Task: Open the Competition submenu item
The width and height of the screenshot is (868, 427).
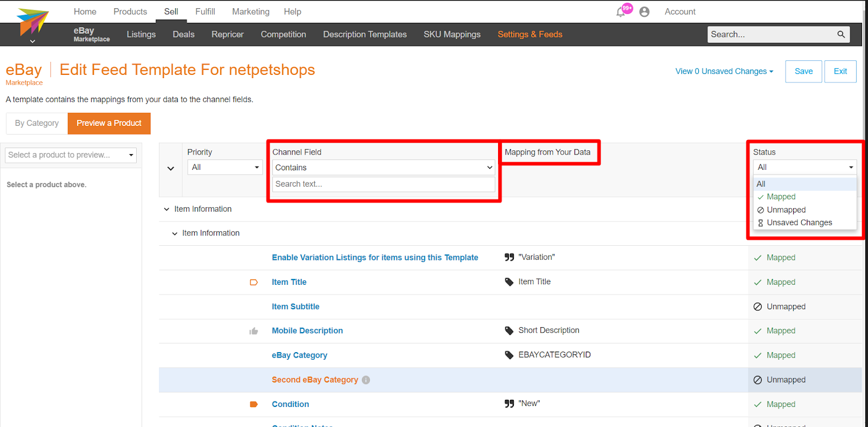Action: point(283,34)
